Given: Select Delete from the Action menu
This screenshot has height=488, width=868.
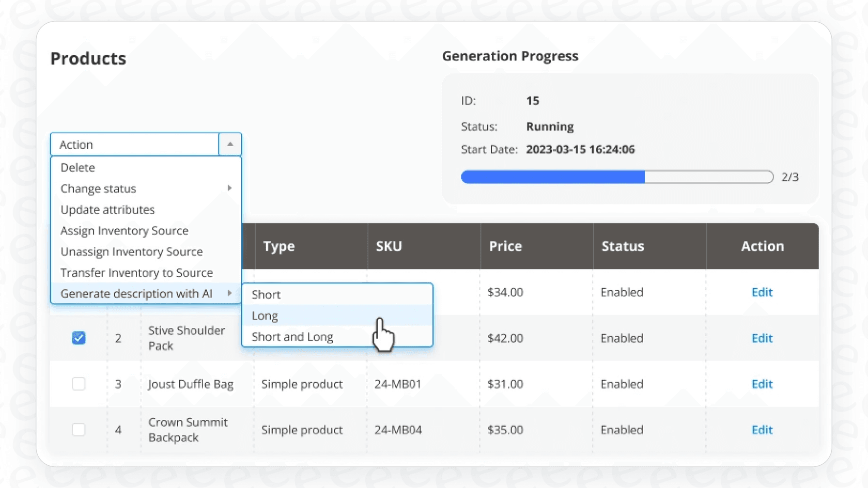Looking at the screenshot, I should click(x=78, y=167).
